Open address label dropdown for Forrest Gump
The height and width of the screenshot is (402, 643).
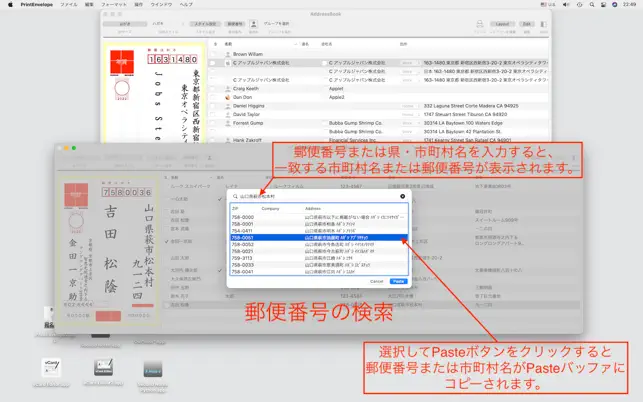409,123
